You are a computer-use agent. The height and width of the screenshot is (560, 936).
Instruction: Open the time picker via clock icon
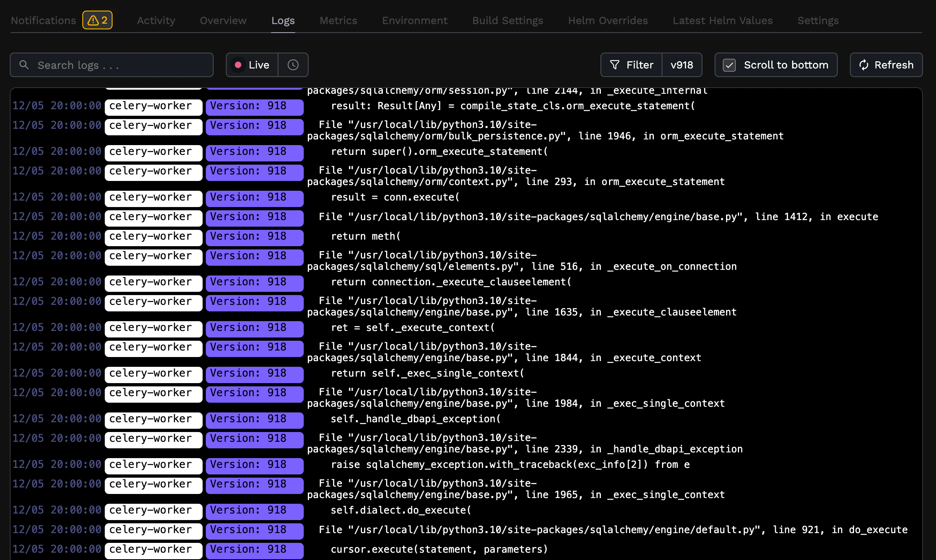tap(293, 64)
